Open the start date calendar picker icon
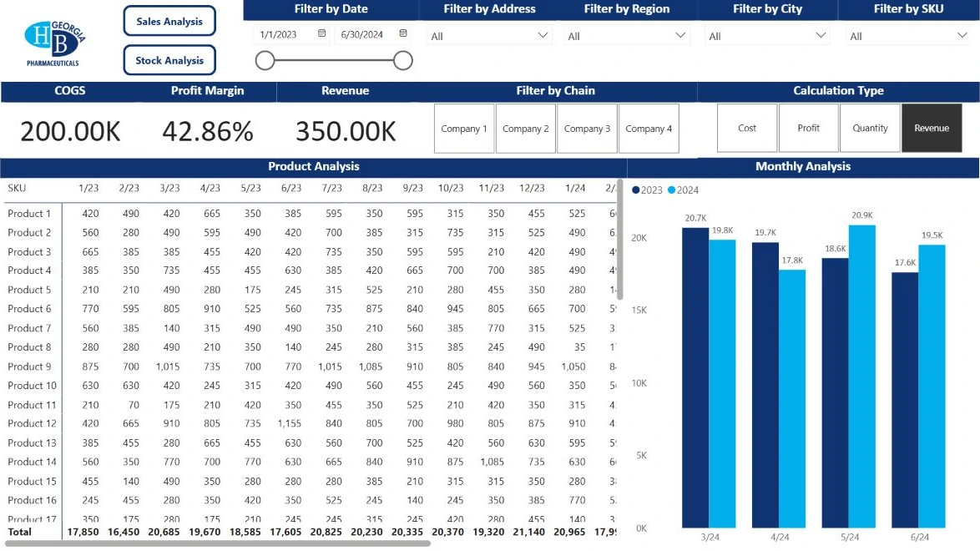Viewport: 980px width, 551px height. pos(321,33)
